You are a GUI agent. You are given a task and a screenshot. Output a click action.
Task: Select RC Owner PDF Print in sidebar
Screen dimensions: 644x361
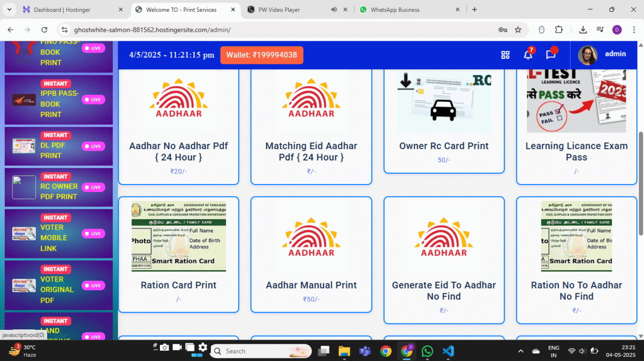(58, 187)
